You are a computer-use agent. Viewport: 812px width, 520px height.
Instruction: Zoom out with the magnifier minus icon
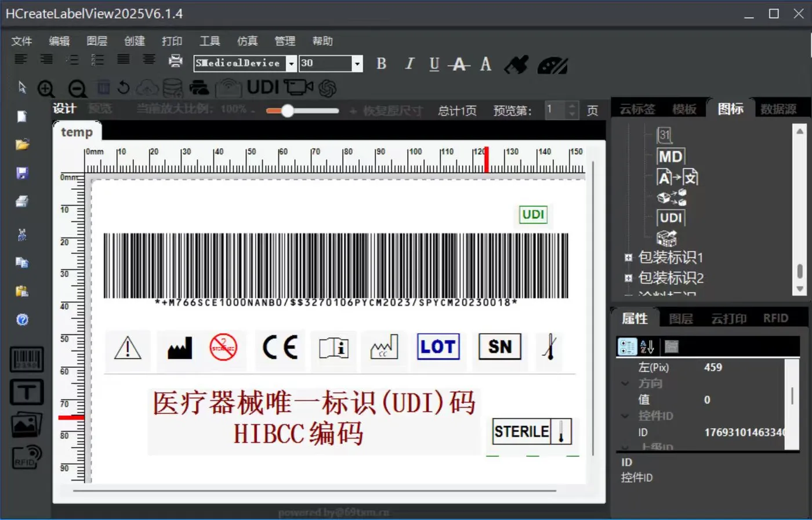(x=77, y=88)
